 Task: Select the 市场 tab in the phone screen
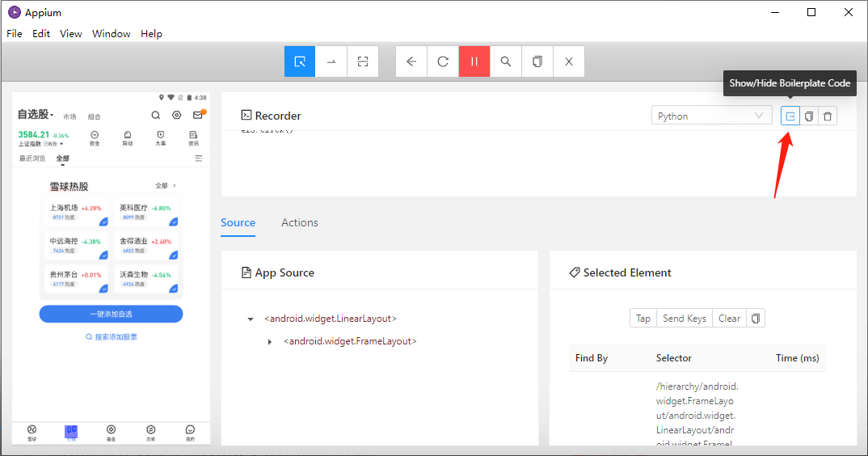[x=70, y=117]
